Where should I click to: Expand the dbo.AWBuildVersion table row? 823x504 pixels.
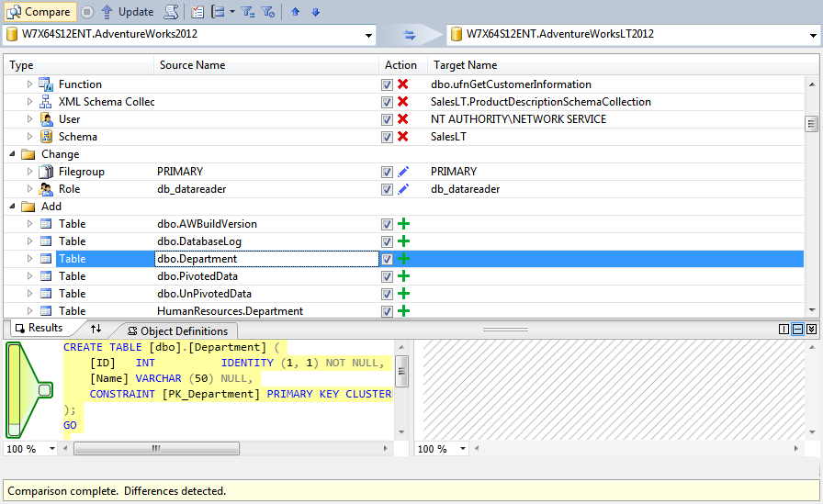(x=29, y=224)
